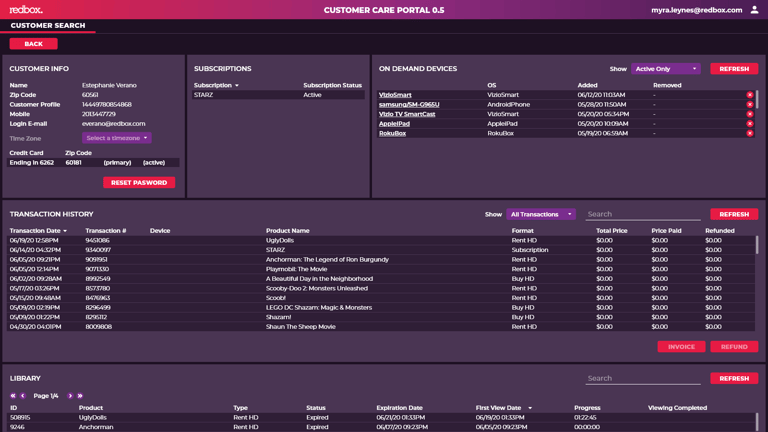Jump to last library page

(80, 396)
